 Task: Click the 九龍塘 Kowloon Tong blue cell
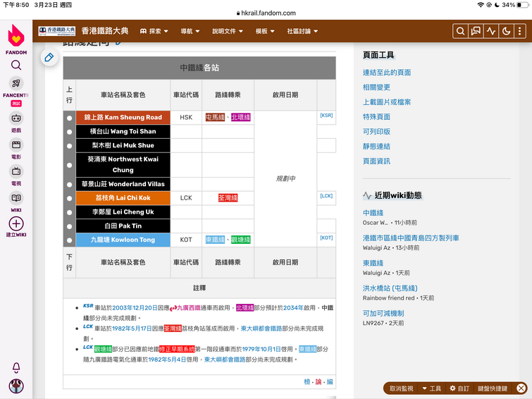coord(123,240)
